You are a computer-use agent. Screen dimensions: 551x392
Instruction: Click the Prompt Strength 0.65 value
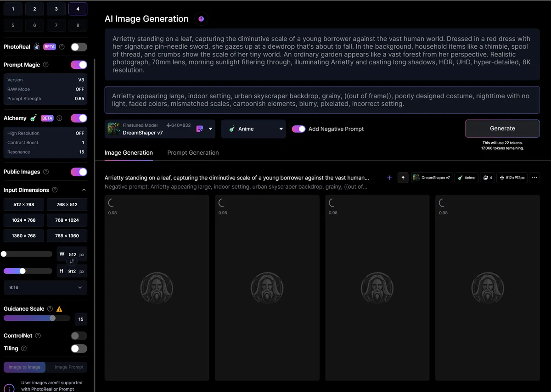[79, 99]
